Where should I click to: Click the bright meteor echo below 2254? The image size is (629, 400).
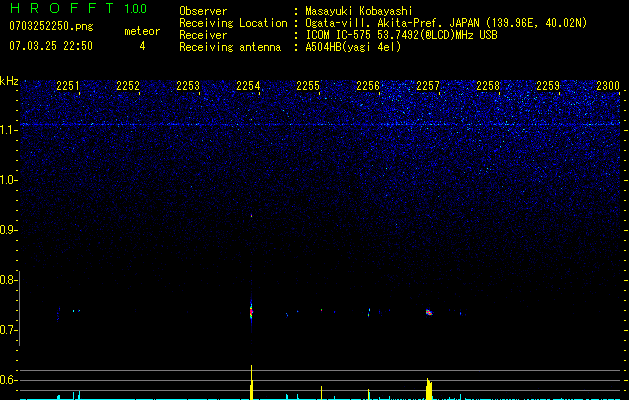[x=251, y=310]
